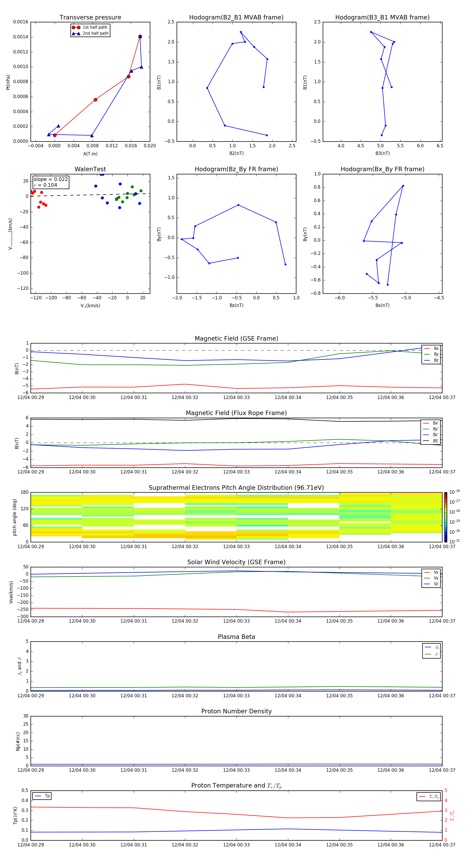Click the 'Bz(nT)' axis label
Screen dimensions: 473x868
coord(236,305)
